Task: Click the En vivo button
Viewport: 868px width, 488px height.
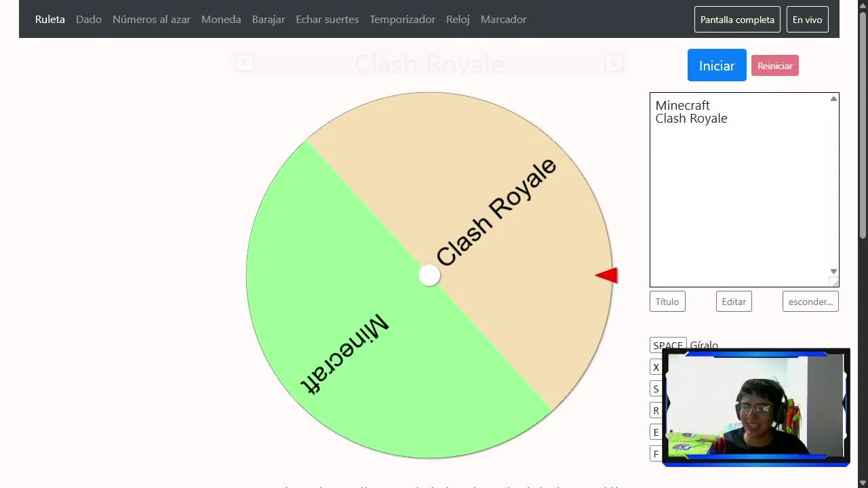Action: pyautogui.click(x=807, y=20)
